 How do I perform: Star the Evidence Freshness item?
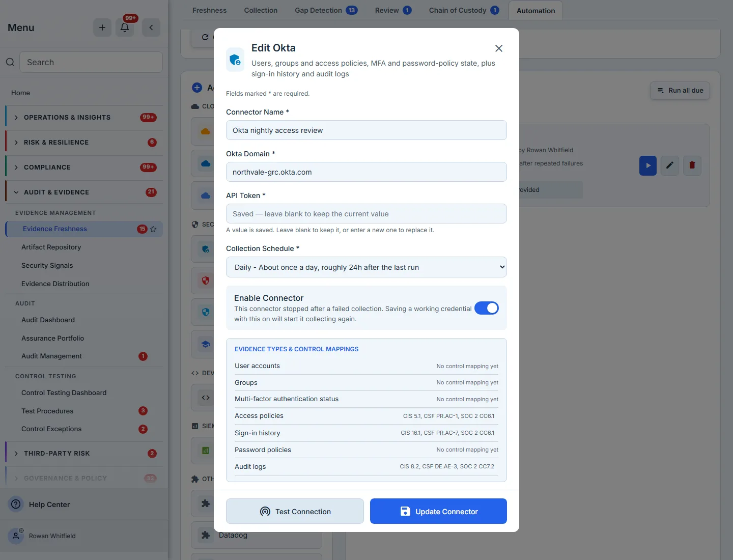tap(153, 229)
